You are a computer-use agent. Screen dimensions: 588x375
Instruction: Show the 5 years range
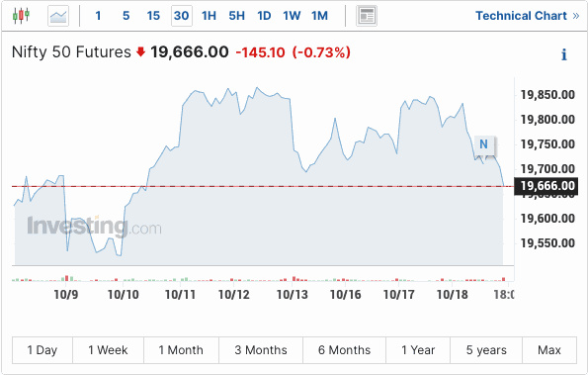pos(486,350)
